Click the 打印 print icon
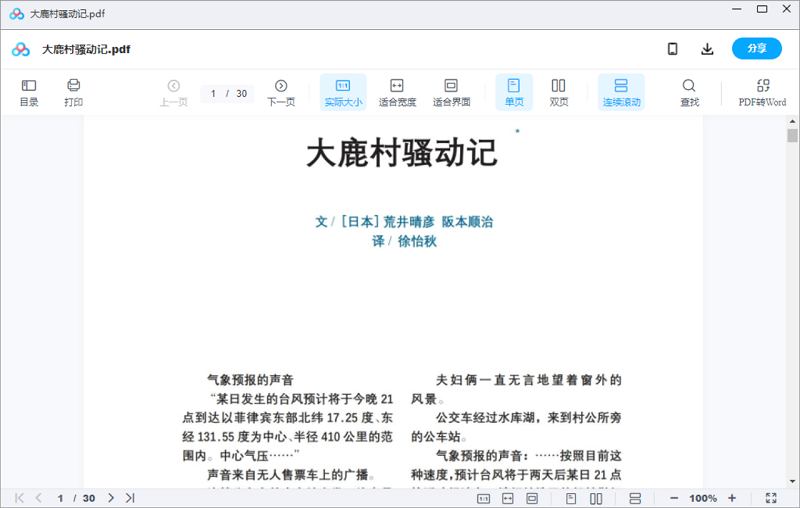800x508 pixels. point(73,92)
